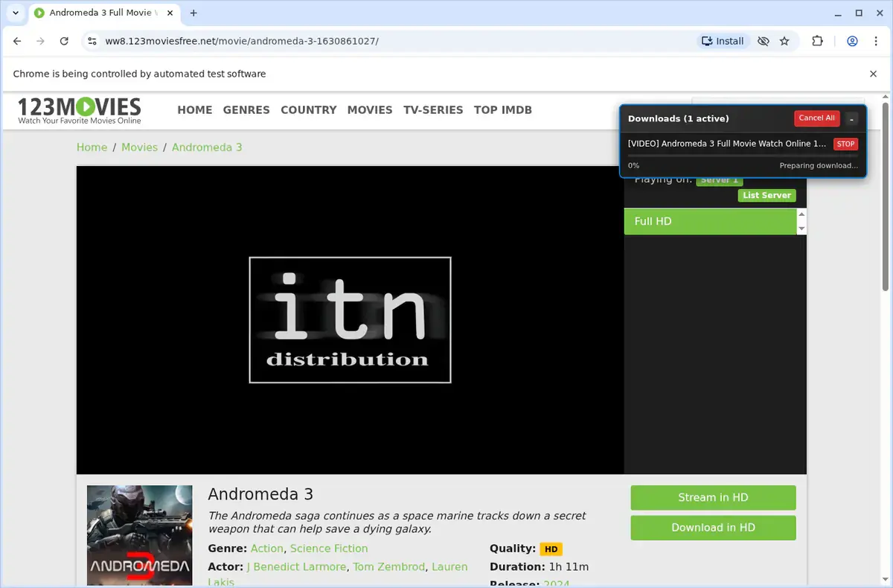Screen dimensions: 893x588
Task: Open the tab search dropdown arrow
Action: [16, 13]
